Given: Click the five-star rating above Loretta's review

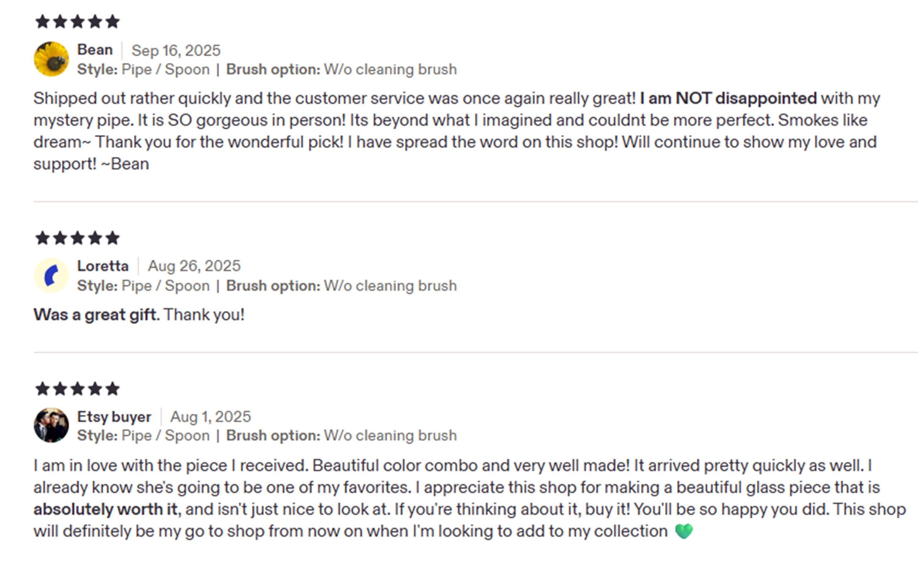Looking at the screenshot, I should pos(77,238).
